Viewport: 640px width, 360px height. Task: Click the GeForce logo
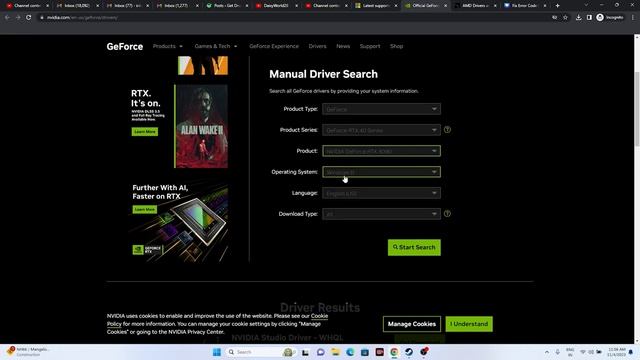click(x=124, y=47)
